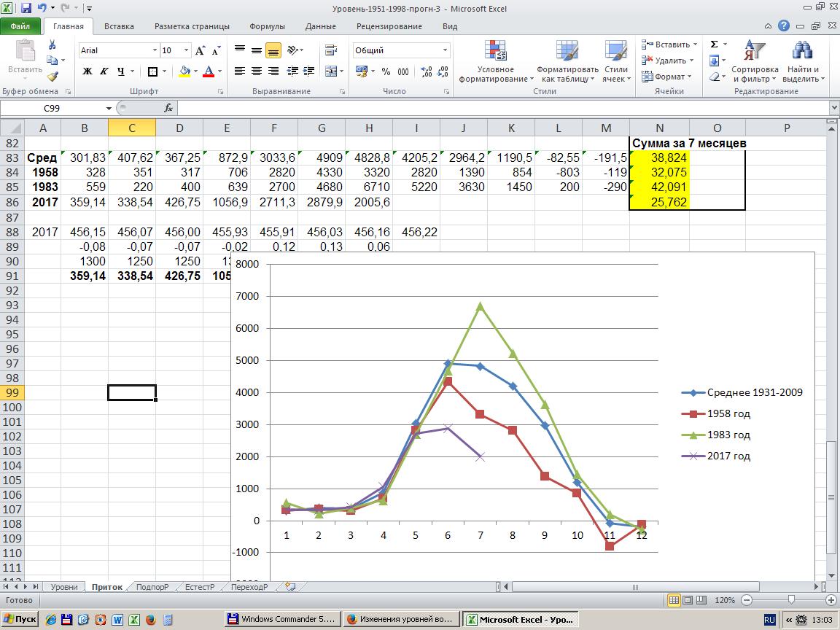Viewport: 840px width, 630px height.
Task: Expand the formula bar
Action: coord(833,108)
